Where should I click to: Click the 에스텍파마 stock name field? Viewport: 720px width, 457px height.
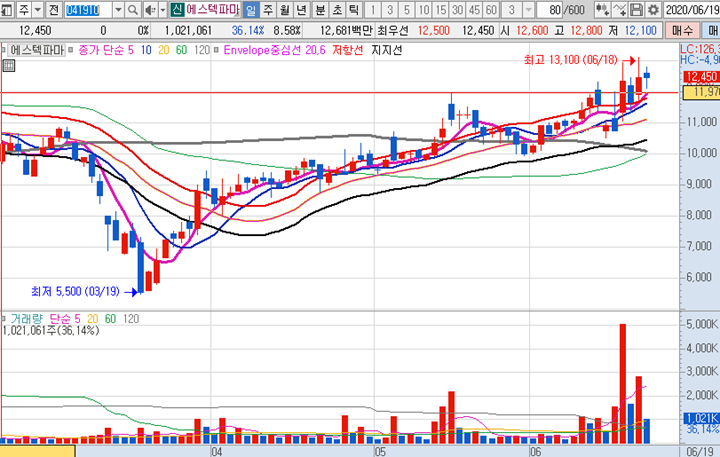213,9
